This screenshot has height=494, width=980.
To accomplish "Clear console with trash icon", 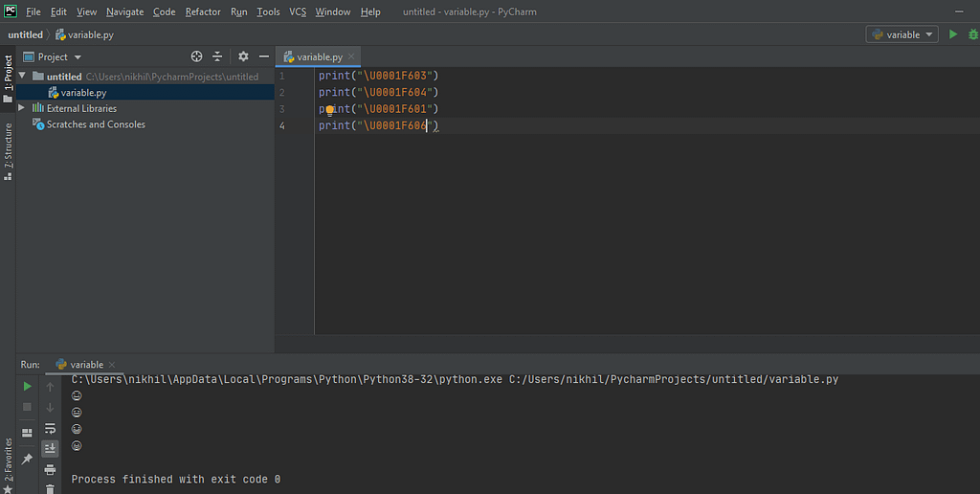I will [50, 488].
